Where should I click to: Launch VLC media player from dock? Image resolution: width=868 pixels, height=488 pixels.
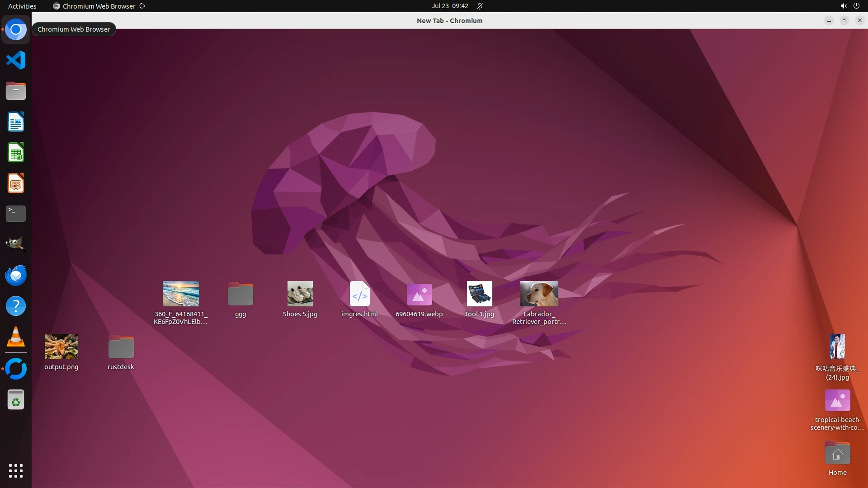pos(16,337)
